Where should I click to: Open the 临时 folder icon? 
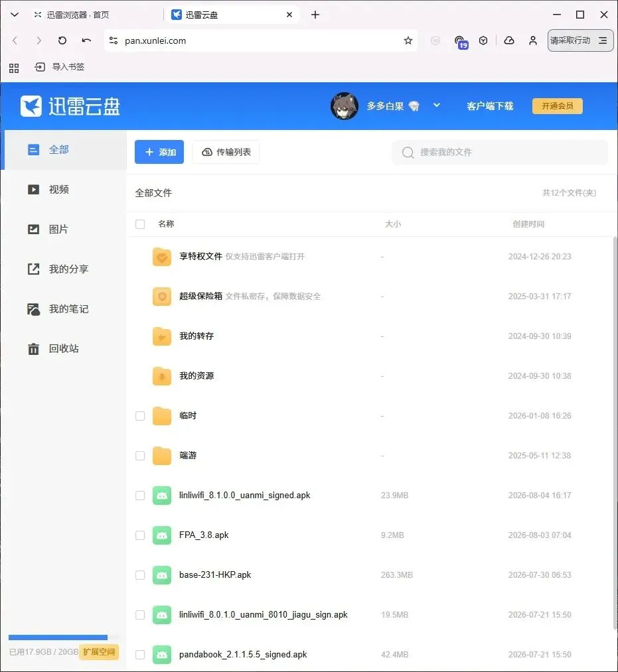click(162, 416)
